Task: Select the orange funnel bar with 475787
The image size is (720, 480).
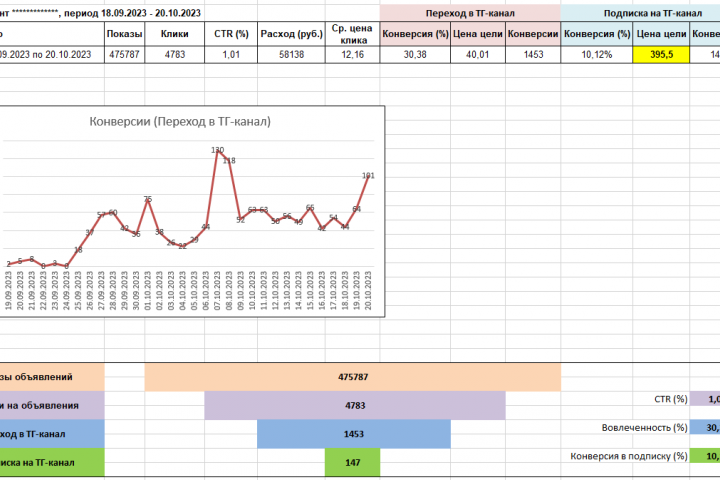Action: pos(353,377)
